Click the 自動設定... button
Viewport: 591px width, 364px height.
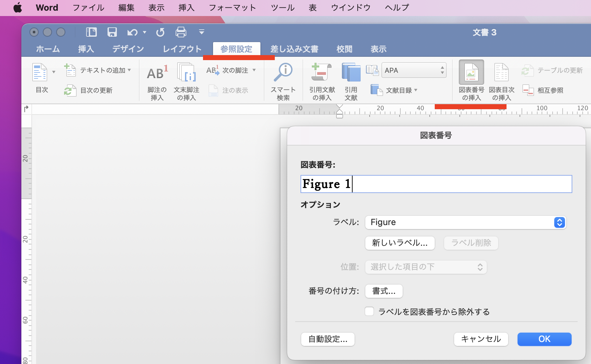(328, 339)
